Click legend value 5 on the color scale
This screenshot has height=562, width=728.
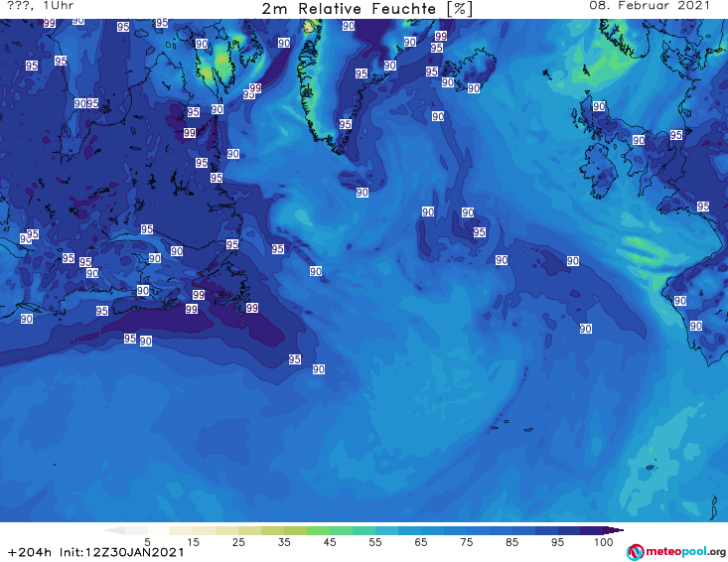[x=147, y=542]
